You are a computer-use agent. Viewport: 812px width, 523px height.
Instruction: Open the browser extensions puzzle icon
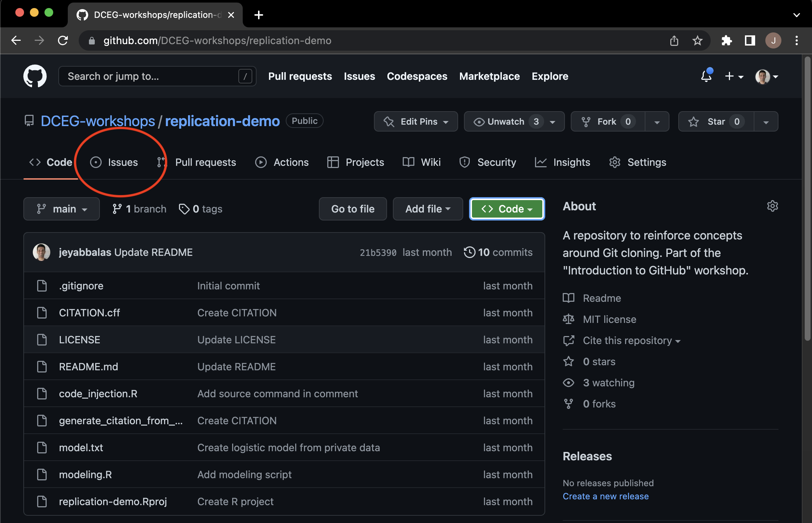point(727,40)
